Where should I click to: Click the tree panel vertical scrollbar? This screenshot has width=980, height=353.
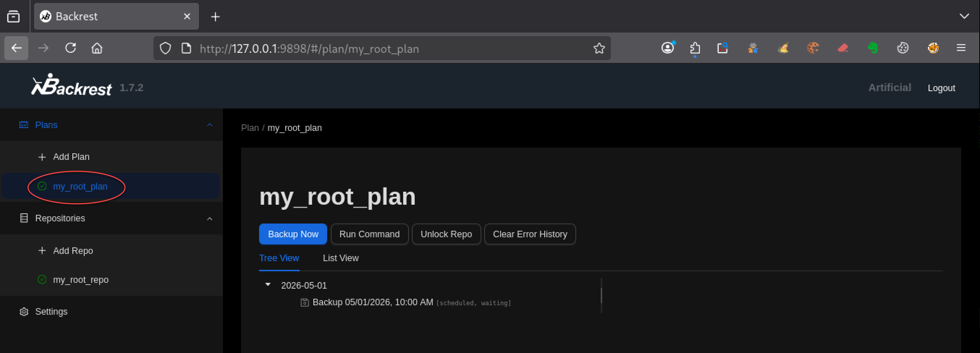(x=601, y=295)
